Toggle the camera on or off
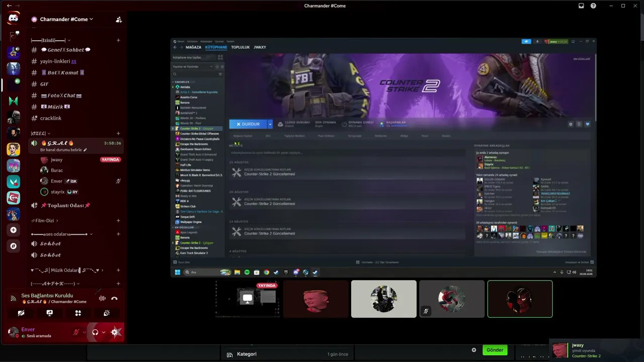 tap(21, 313)
